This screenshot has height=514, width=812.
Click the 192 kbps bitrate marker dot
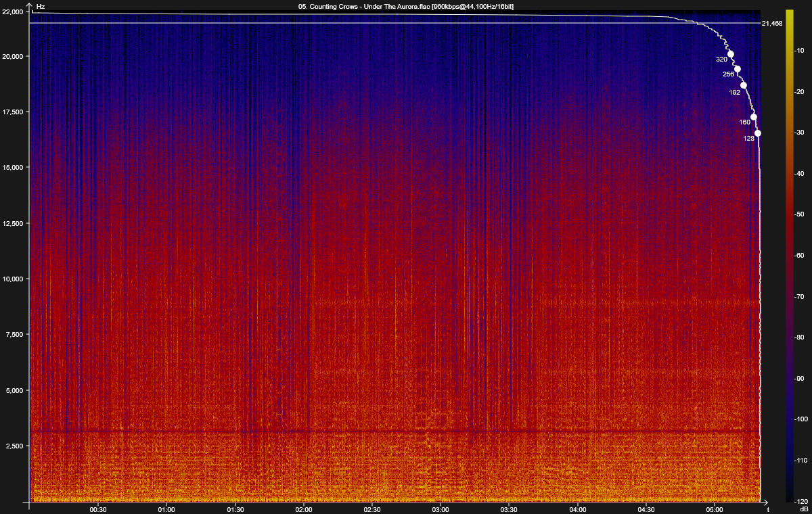click(744, 85)
